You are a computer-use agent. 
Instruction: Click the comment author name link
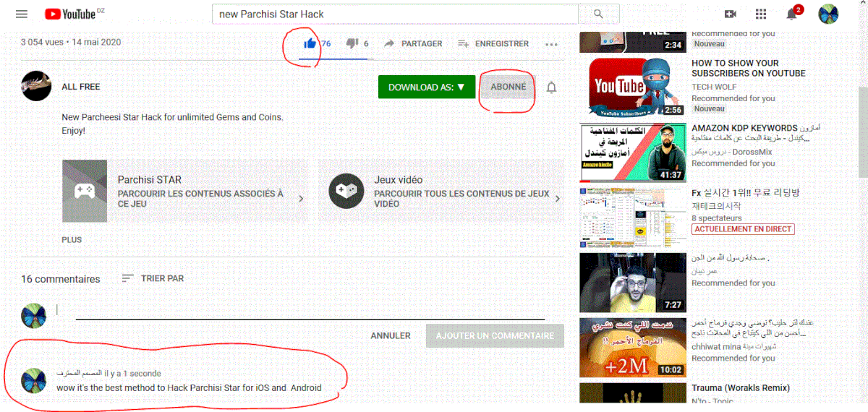coord(79,374)
